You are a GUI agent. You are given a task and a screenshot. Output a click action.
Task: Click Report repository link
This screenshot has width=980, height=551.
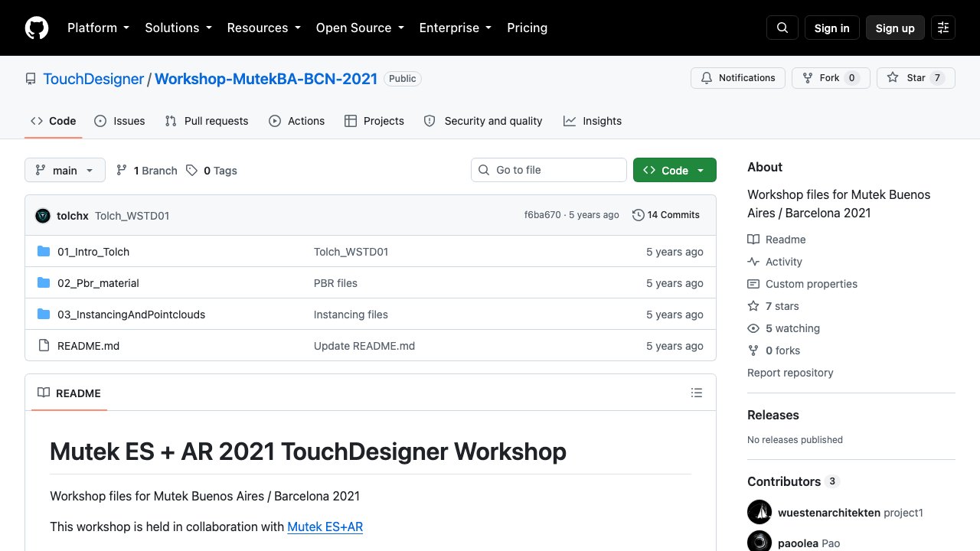click(x=790, y=373)
